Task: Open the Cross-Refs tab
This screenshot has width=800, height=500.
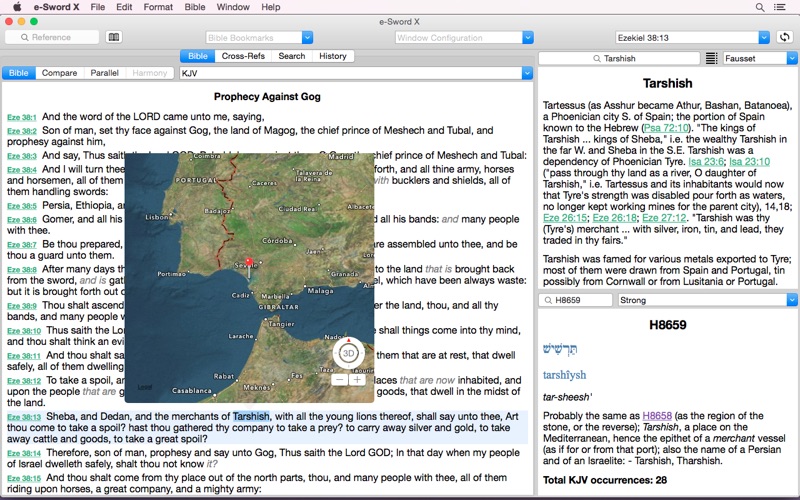Action: click(x=243, y=56)
